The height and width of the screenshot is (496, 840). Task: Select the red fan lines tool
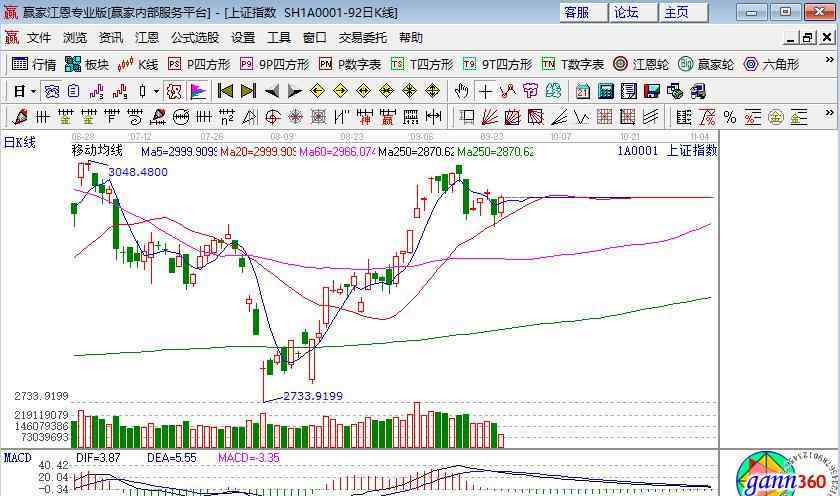(x=489, y=117)
